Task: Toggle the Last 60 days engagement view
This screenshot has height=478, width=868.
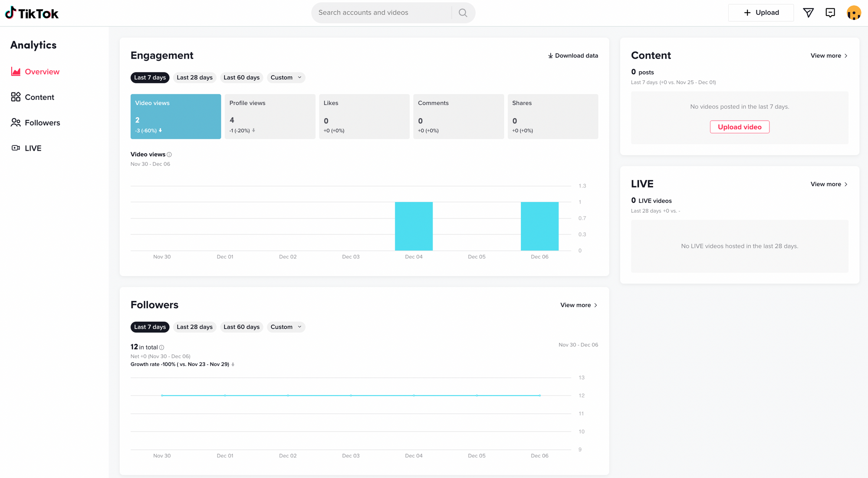Action: pos(241,77)
